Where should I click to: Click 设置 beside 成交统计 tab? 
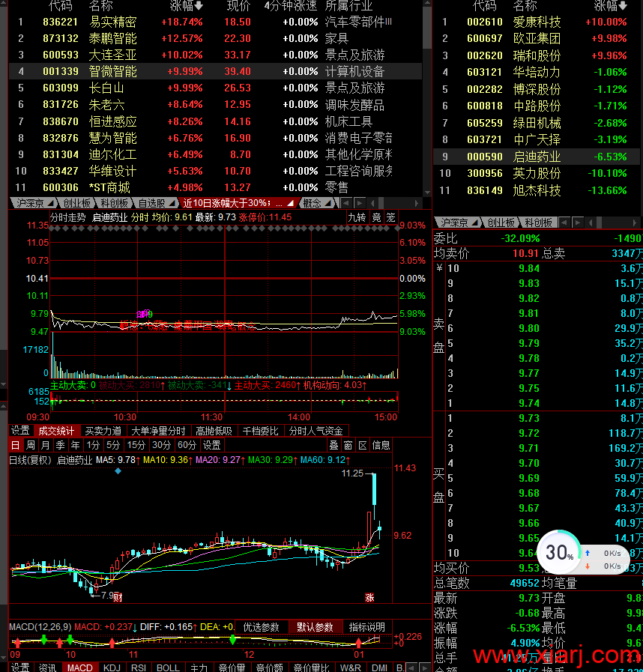point(20,431)
